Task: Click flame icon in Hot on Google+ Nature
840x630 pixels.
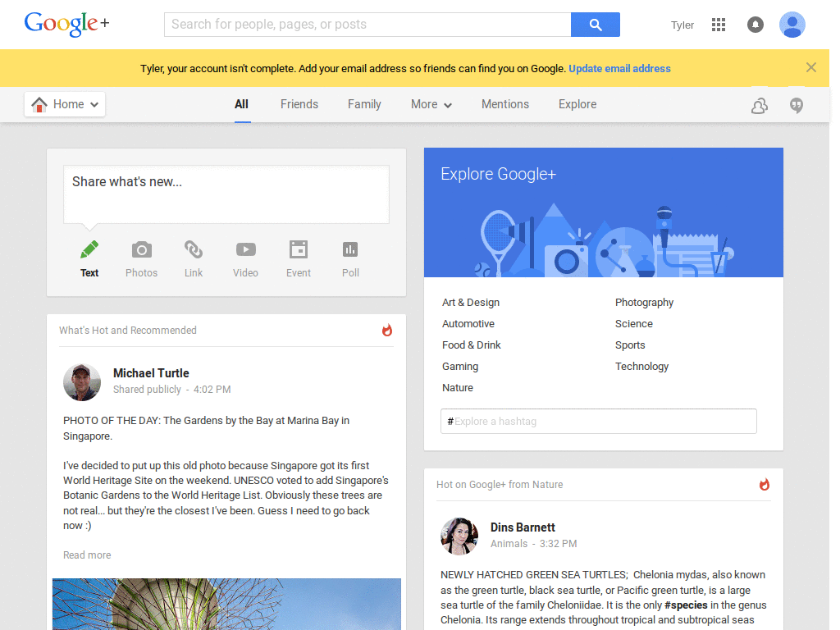Action: pyautogui.click(x=765, y=484)
